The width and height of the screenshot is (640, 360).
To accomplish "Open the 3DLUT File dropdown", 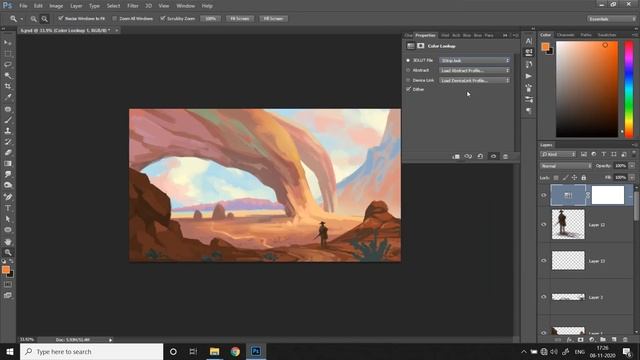I will pyautogui.click(x=475, y=60).
